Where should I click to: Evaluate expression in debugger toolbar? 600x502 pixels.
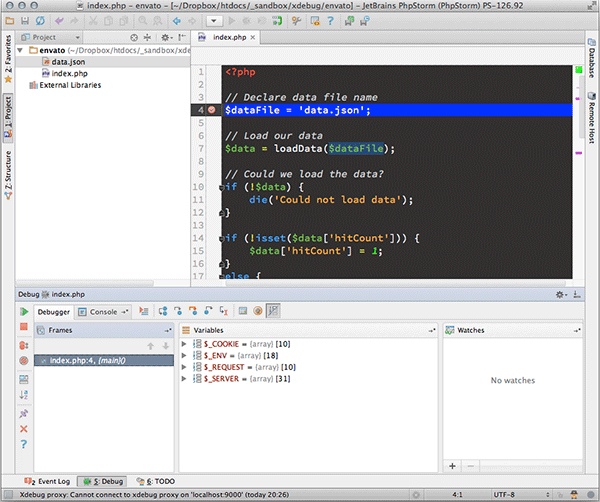[243, 311]
